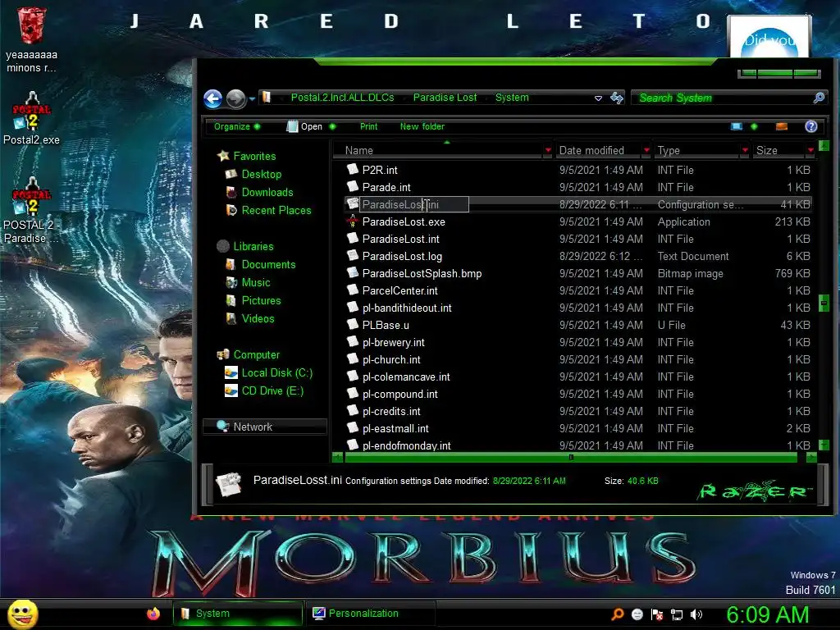Select the PLBase.u file icon
The height and width of the screenshot is (630, 840).
click(353, 325)
